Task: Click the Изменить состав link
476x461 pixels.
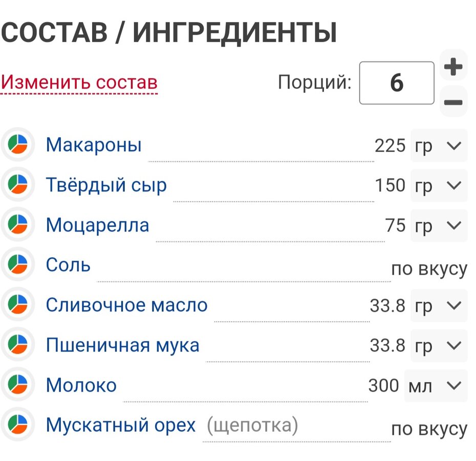Action: click(79, 82)
